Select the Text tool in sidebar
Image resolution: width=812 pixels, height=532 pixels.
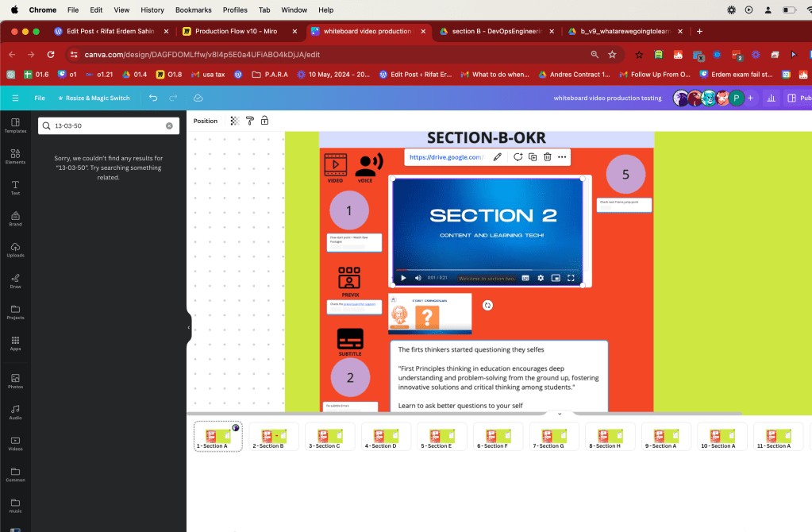click(16, 187)
